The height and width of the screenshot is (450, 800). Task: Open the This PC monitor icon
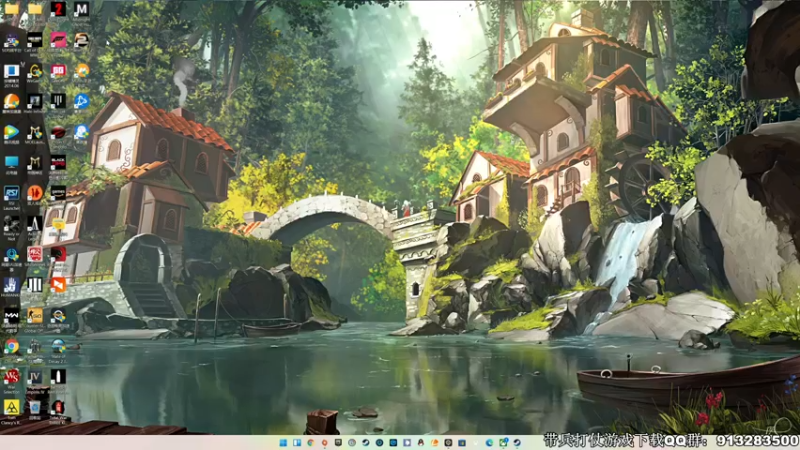point(11,162)
